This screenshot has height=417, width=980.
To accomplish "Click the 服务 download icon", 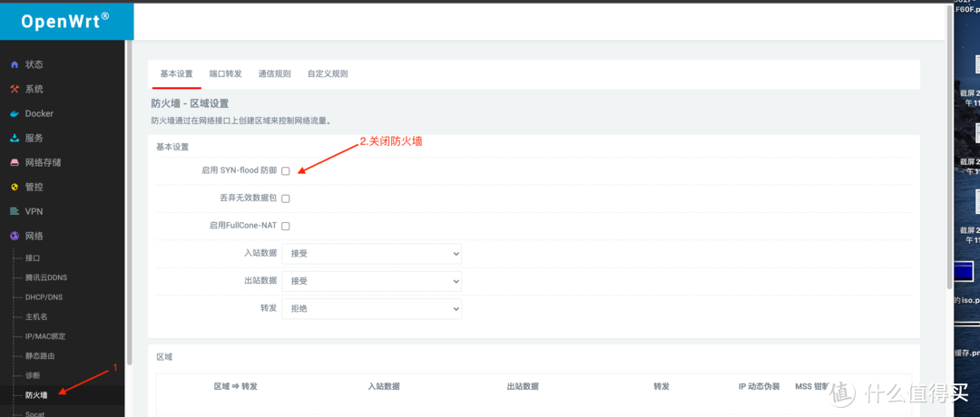I will point(15,138).
